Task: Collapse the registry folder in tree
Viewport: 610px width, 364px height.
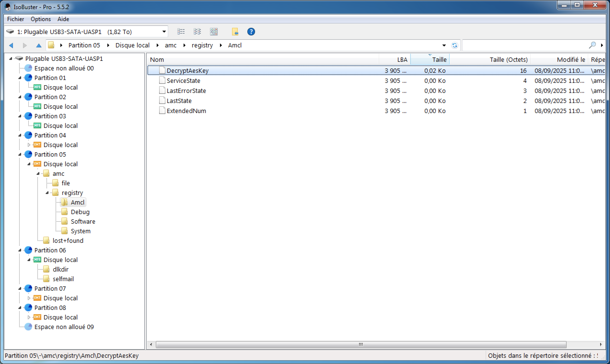Action: tap(47, 193)
